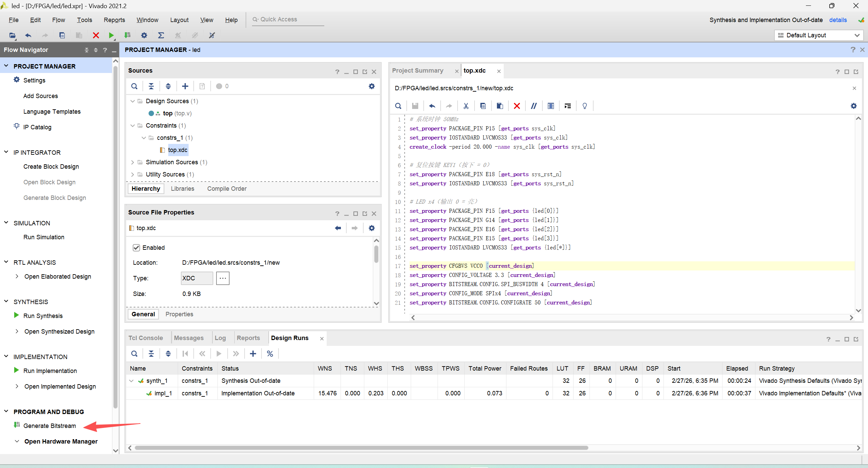This screenshot has height=468, width=868.
Task: Click the cut scissors icon in editor toolbar
Action: 466,106
